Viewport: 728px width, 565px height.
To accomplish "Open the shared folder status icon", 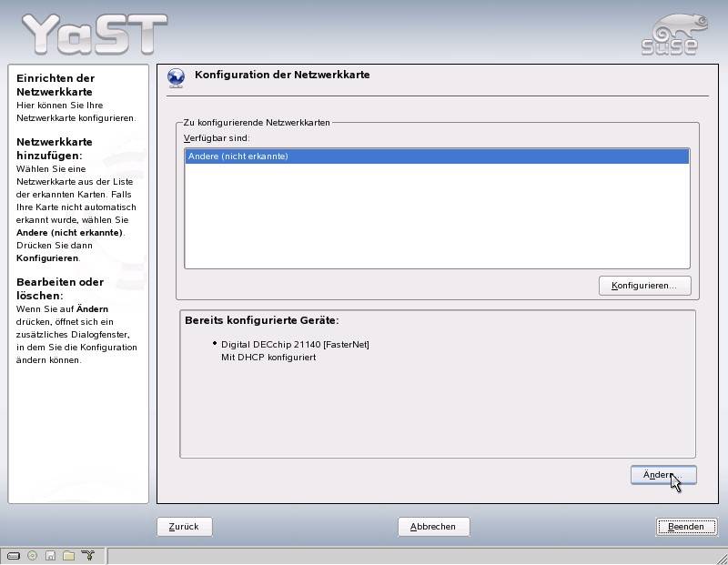I will 69,555.
